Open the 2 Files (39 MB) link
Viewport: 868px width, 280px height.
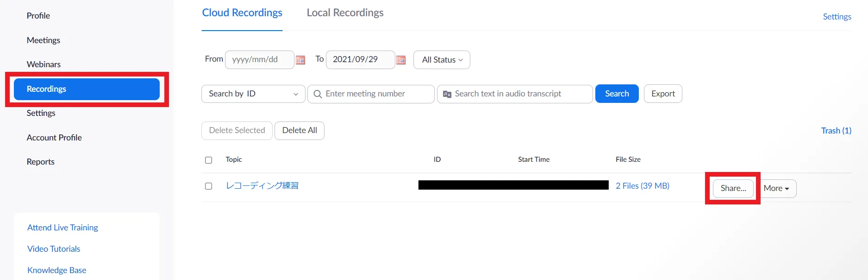643,186
